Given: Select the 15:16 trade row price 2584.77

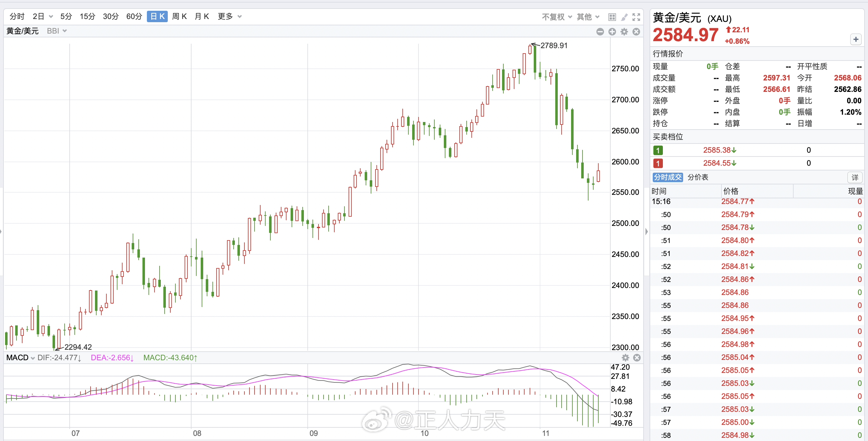Looking at the screenshot, I should click(738, 201).
